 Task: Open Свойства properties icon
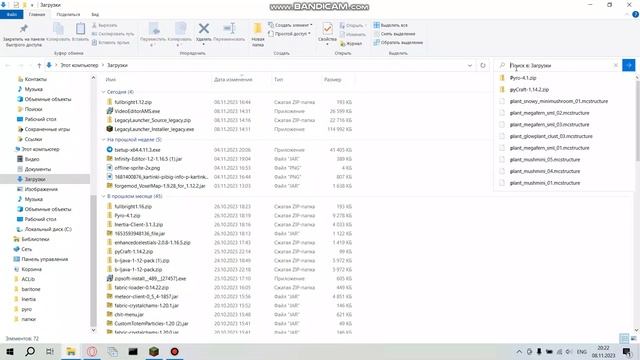(327, 33)
